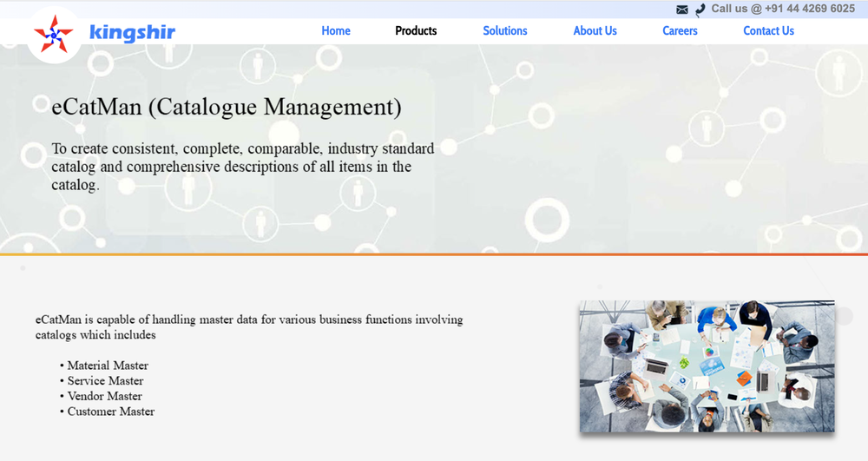Click the Kingshir star logo
Screen dimensions: 868x461
pos(54,35)
